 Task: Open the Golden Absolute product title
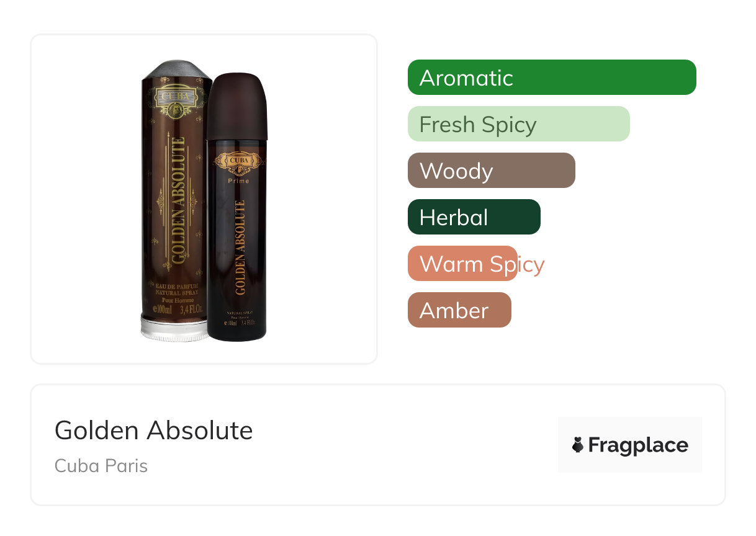[154, 430]
